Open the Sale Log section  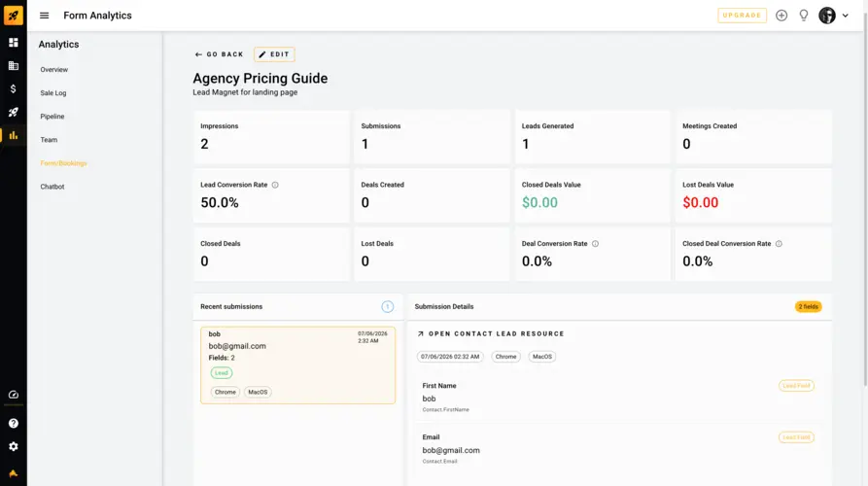pyautogui.click(x=53, y=93)
